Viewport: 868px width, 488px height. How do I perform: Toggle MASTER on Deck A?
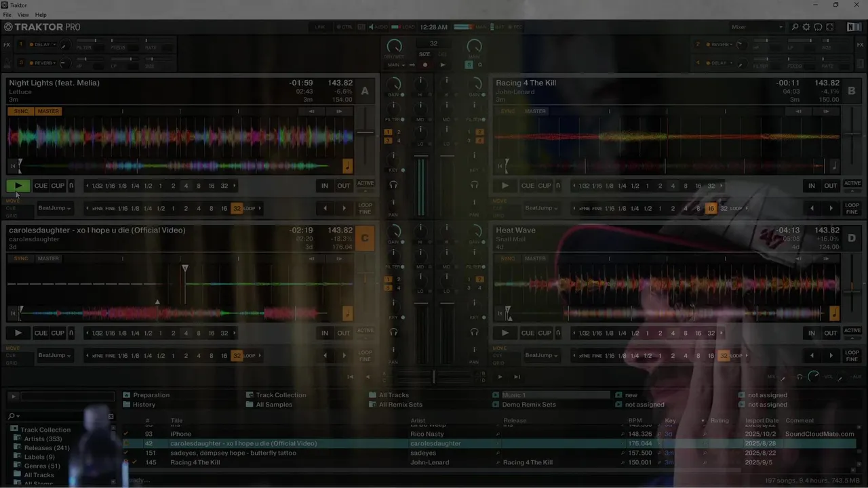pyautogui.click(x=48, y=111)
